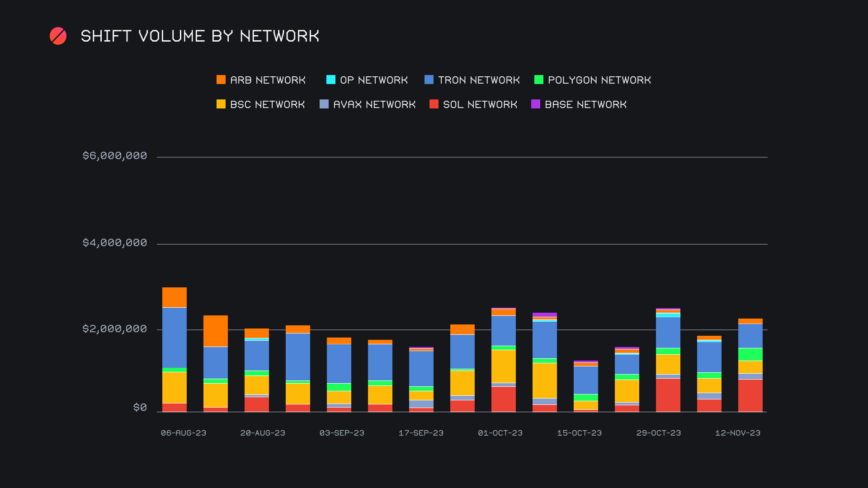
Task: Click the 12-NOV-23 x-axis date label
Action: 737,433
